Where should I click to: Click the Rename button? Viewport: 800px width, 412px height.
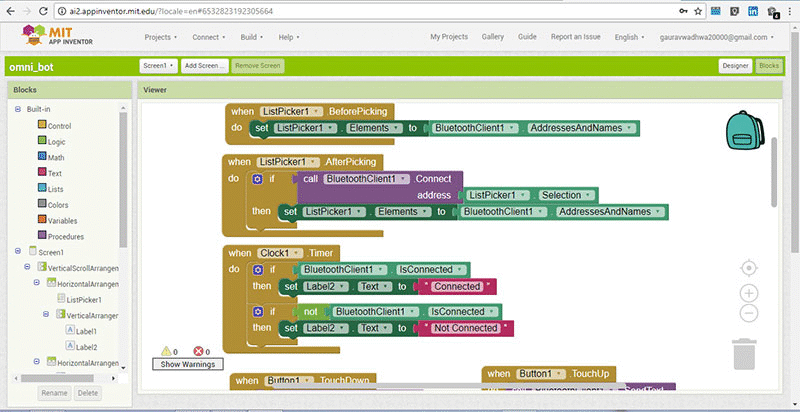pyautogui.click(x=54, y=393)
